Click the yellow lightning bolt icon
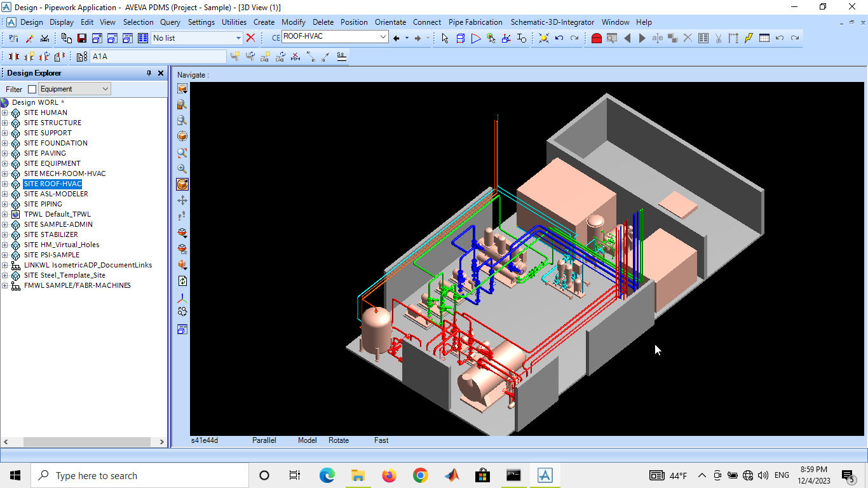 749,38
